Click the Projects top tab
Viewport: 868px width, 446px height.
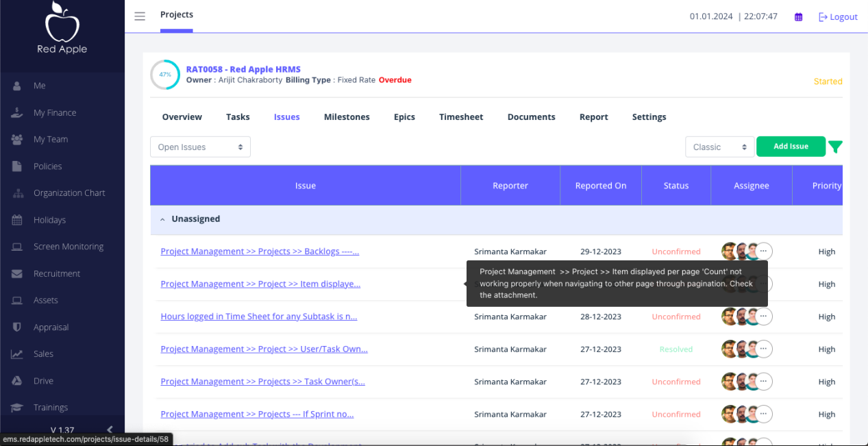pyautogui.click(x=177, y=15)
